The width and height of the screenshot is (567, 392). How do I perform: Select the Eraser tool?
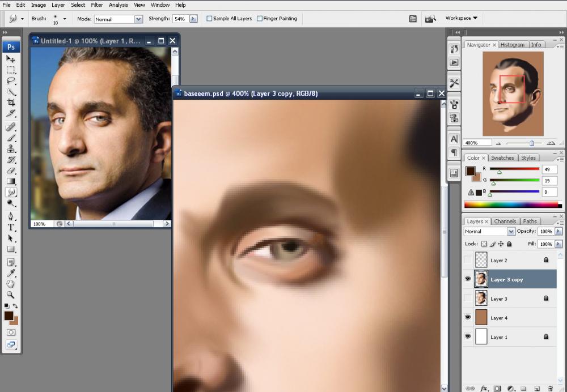coord(11,171)
